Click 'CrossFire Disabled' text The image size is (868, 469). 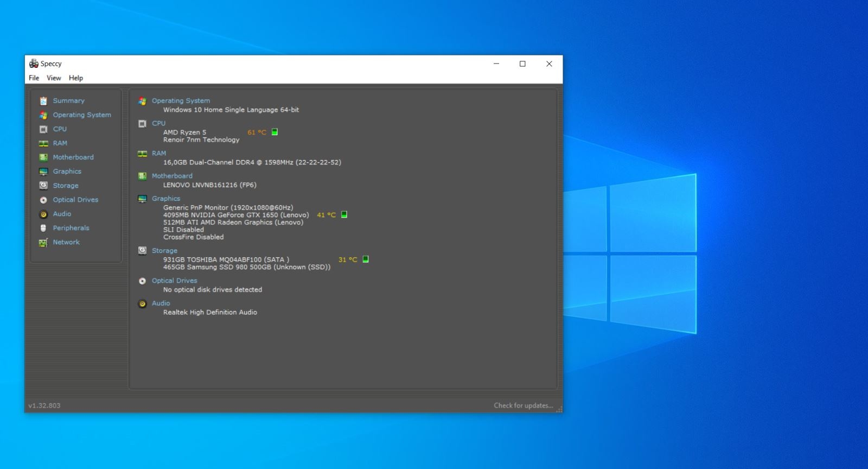click(x=194, y=237)
